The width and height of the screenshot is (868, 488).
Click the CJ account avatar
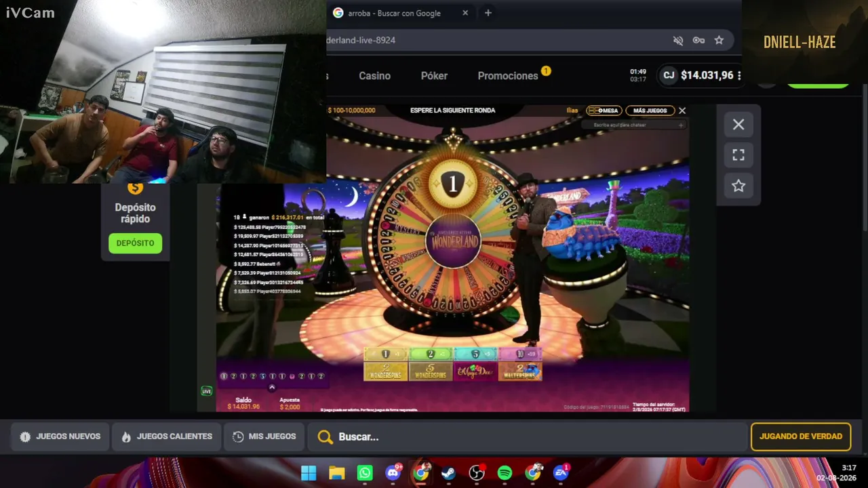coord(669,75)
